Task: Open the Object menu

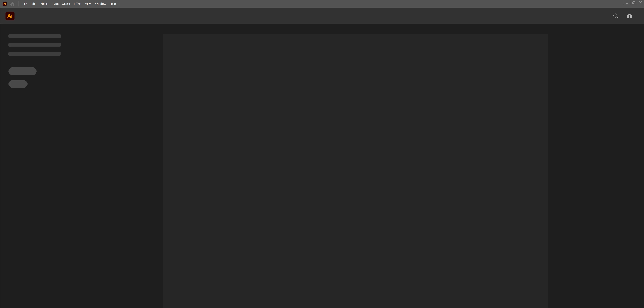Action: pyautogui.click(x=44, y=4)
